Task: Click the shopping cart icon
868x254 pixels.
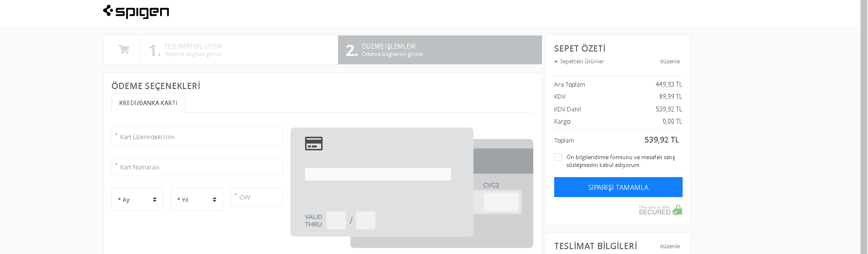Action: (x=124, y=50)
